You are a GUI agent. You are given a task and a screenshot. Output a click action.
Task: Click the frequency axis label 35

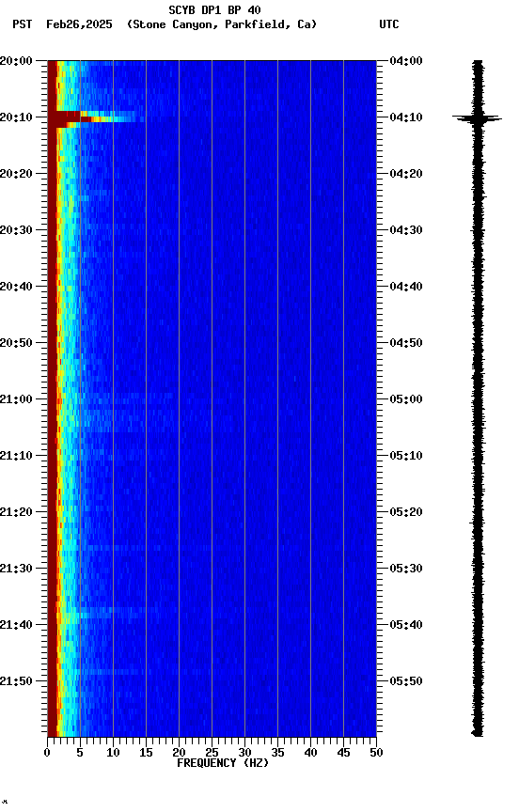pos(277,753)
